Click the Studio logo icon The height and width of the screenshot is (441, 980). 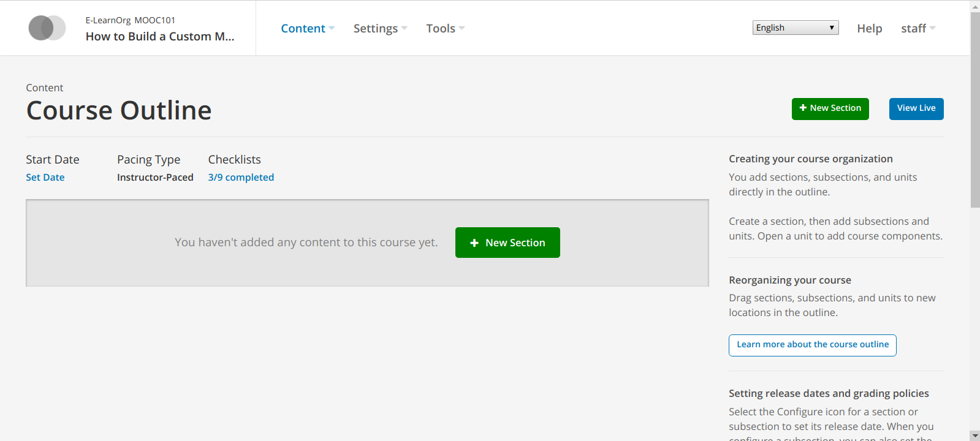point(47,28)
